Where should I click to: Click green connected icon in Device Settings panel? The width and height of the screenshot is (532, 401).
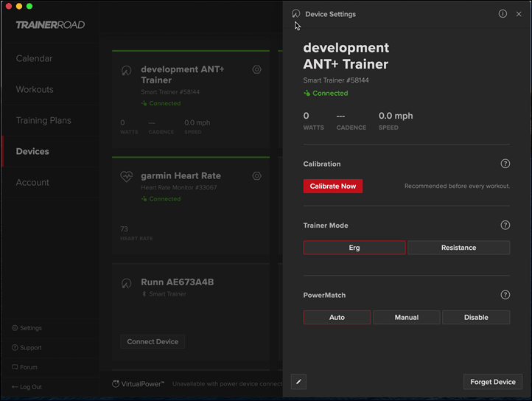pos(307,93)
